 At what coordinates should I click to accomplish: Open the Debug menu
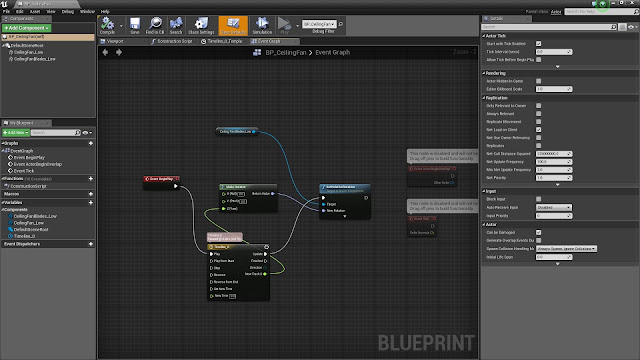68,11
